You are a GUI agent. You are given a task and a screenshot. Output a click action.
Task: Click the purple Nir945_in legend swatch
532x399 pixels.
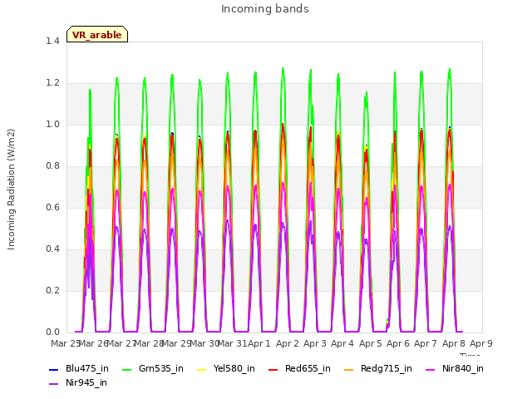click(53, 384)
